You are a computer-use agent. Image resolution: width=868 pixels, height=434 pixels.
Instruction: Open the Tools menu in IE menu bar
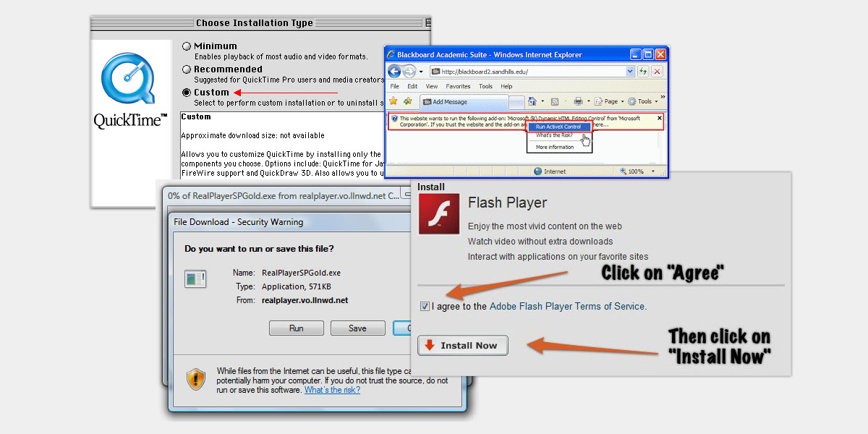tap(485, 86)
